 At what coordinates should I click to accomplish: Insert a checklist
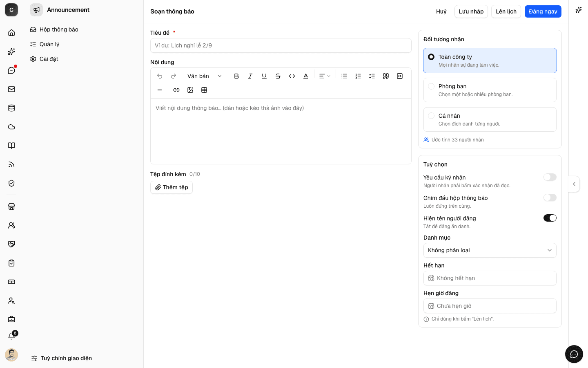[372, 76]
